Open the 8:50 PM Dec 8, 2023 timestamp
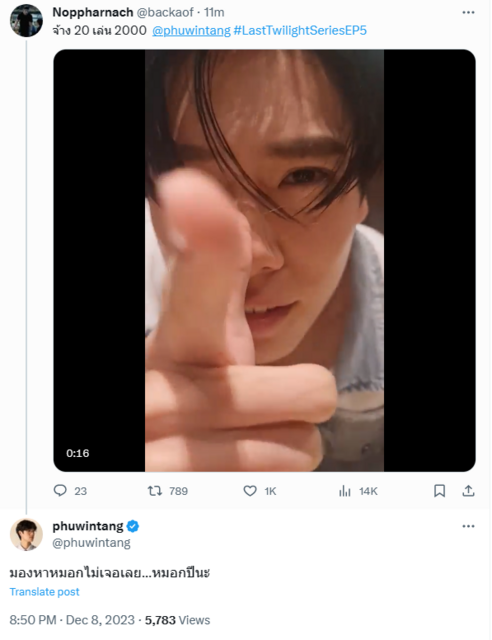The image size is (492, 640). point(72,620)
